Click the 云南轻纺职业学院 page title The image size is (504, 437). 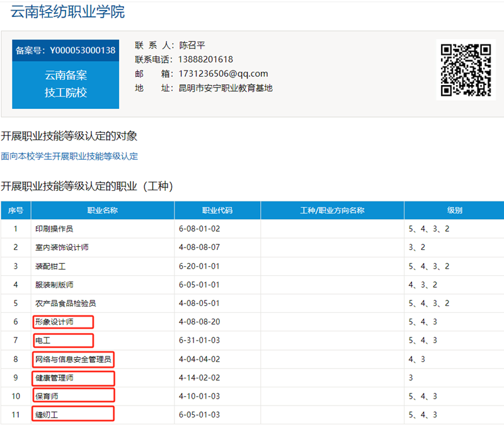67,11
